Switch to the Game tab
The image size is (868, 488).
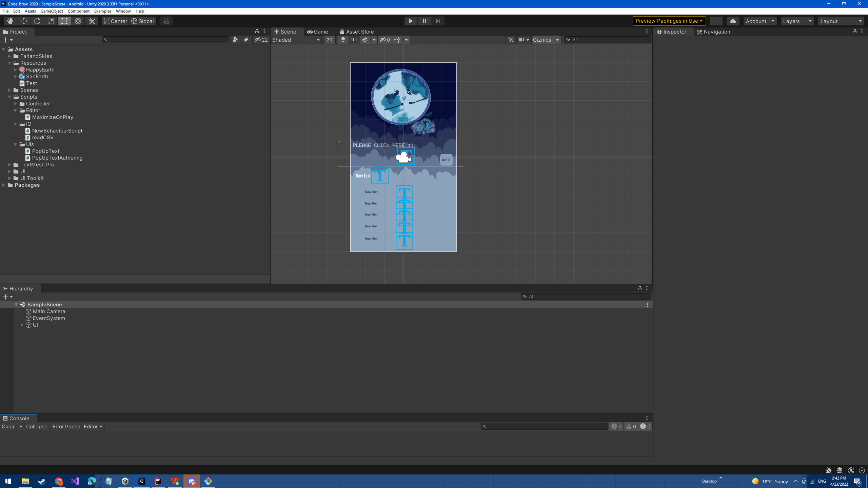click(317, 32)
